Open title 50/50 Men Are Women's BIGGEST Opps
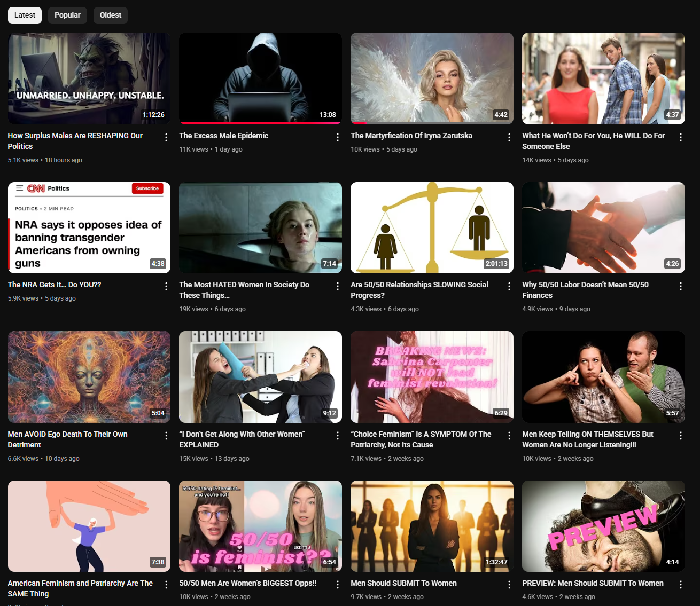The width and height of the screenshot is (700, 606). [248, 583]
